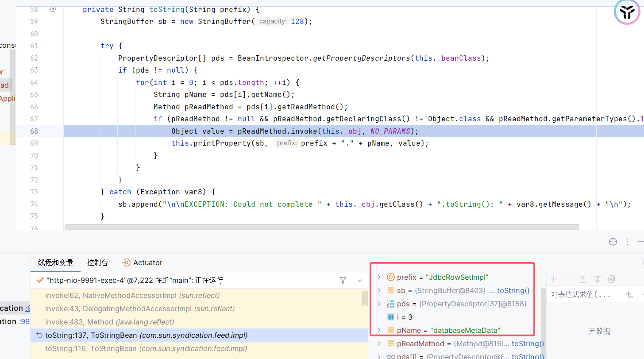This screenshot has height=359, width=644.
Task: Click the locate/target icon above the debug panel
Action: [613, 242]
